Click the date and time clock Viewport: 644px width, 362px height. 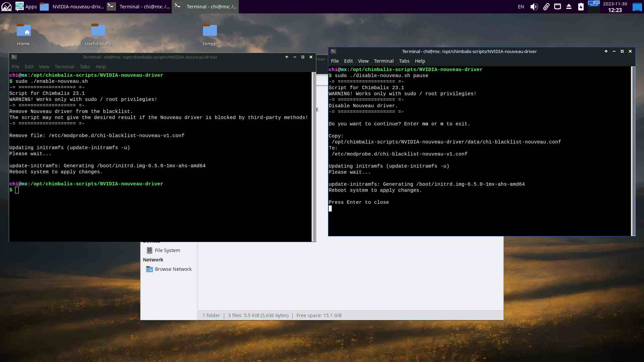point(614,7)
